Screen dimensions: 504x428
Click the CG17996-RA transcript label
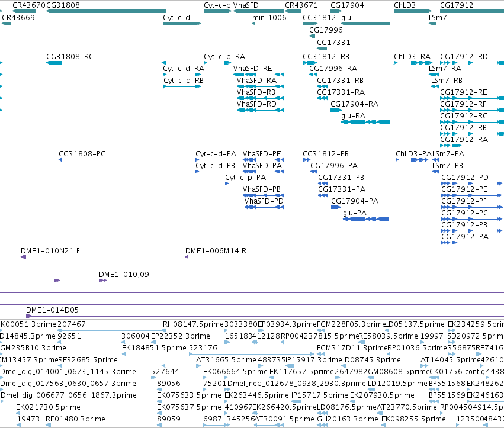333,69
